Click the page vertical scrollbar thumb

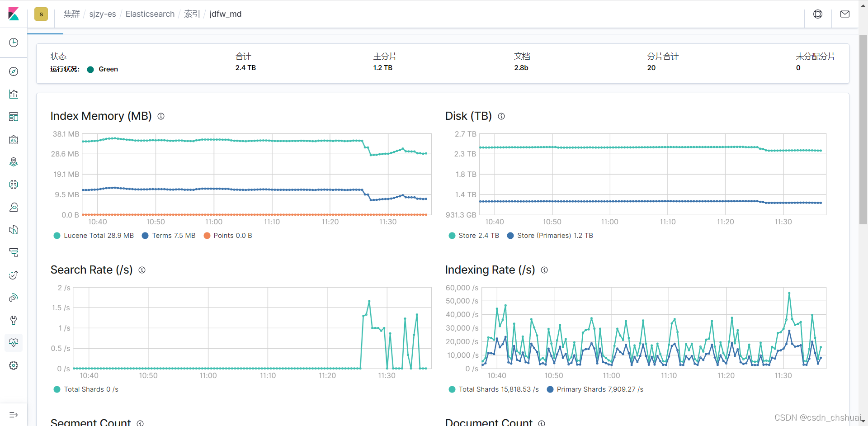coord(863,129)
